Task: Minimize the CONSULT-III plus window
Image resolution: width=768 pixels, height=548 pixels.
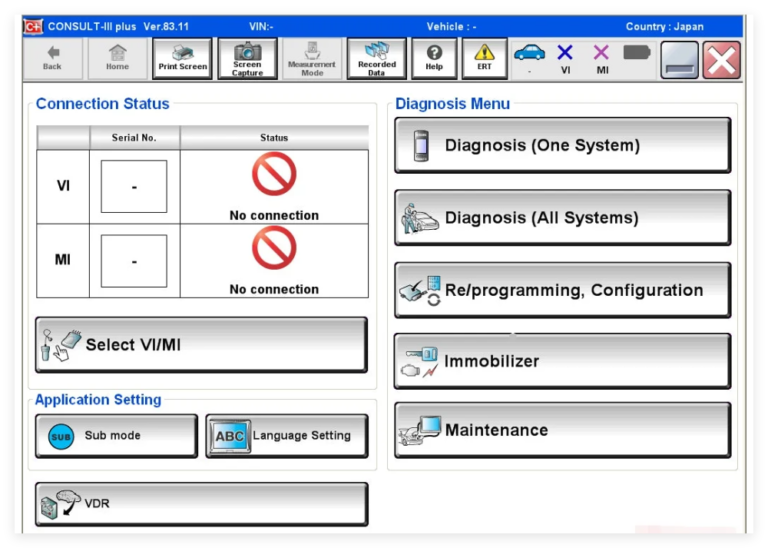Action: point(679,60)
